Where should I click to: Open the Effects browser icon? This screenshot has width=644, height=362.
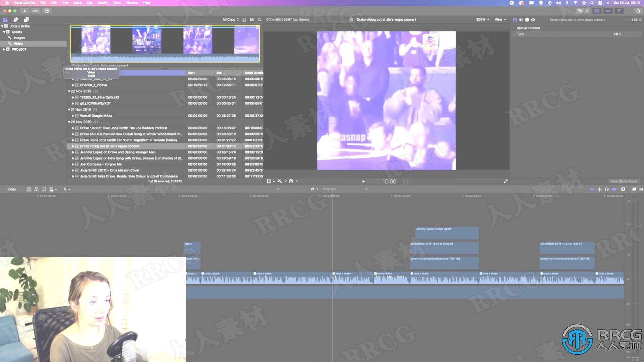[x=634, y=189]
